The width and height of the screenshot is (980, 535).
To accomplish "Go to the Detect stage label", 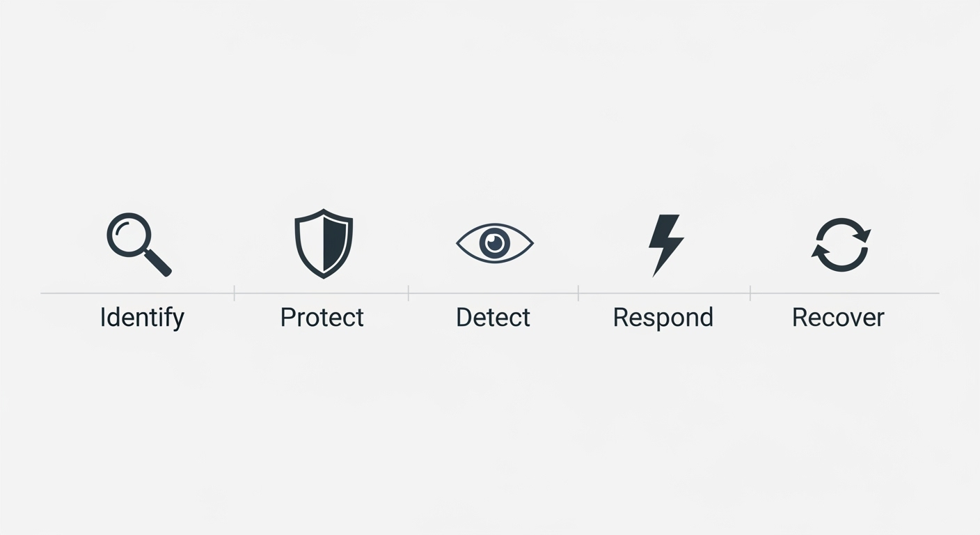I will click(x=493, y=318).
